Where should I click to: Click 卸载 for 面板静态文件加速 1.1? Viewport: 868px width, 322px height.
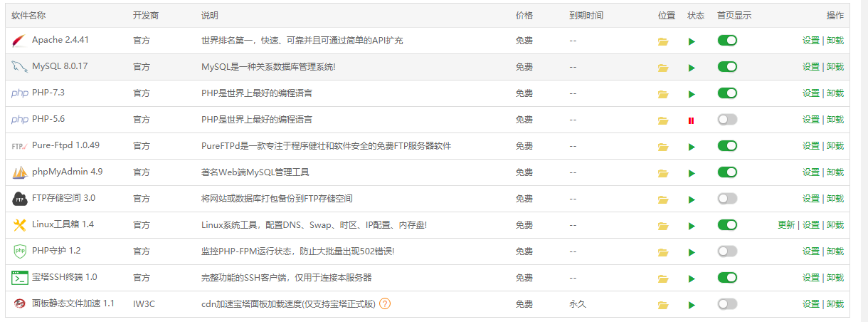click(835, 304)
